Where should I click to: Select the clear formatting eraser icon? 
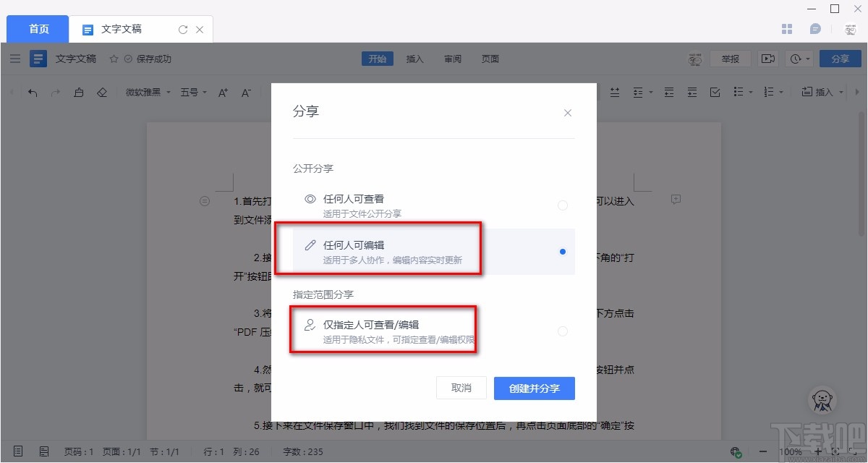[102, 92]
